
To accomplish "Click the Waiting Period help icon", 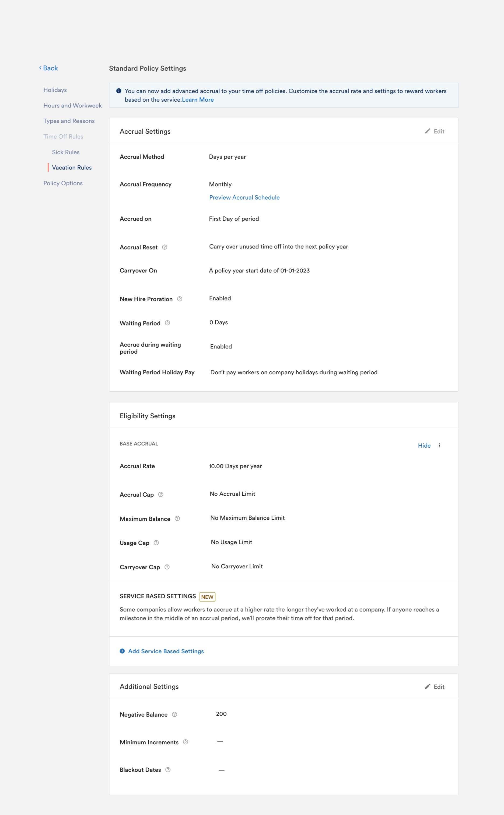I will (168, 323).
